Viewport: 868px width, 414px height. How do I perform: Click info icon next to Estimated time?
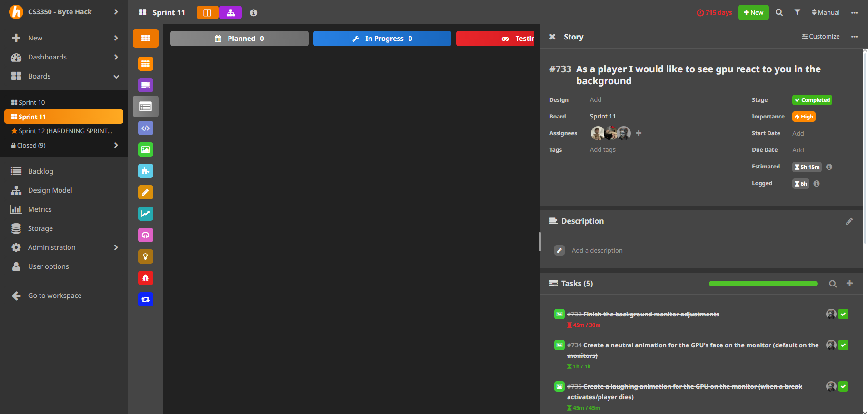pyautogui.click(x=829, y=167)
